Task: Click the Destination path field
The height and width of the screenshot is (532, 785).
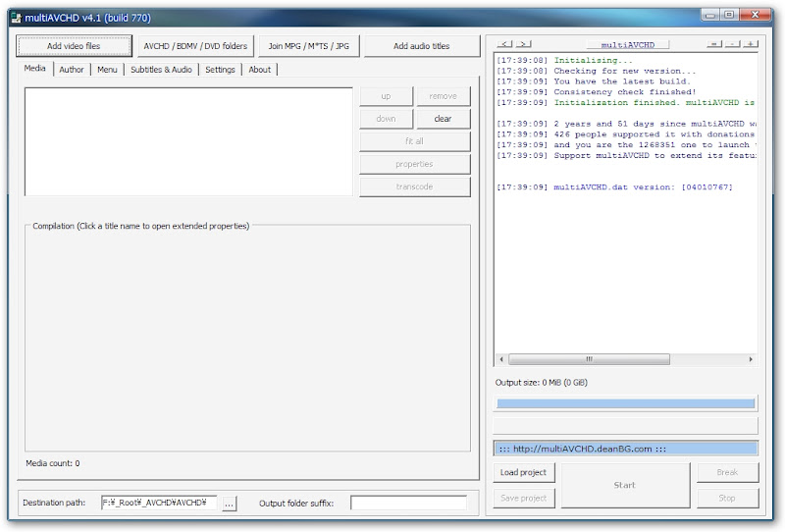Action: [x=159, y=503]
